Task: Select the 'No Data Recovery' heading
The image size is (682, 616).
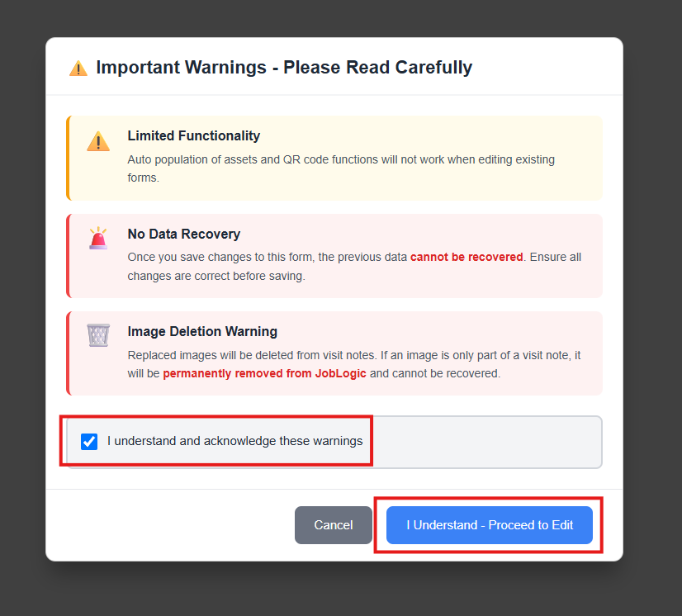Action: [183, 234]
